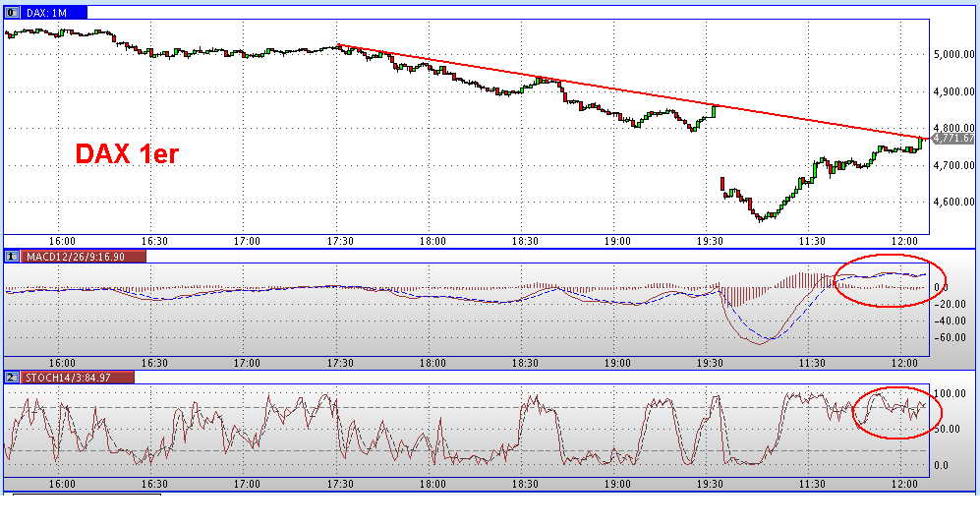
Task: Click the -20.00 MACD axis label
Action: 949,304
